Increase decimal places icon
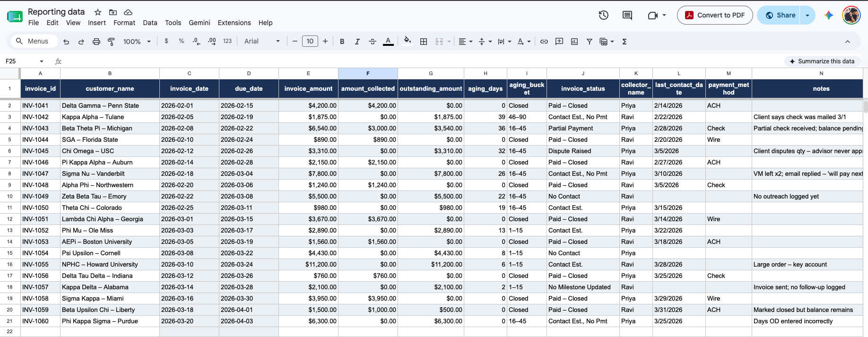The height and width of the screenshot is (337, 868). click(212, 41)
